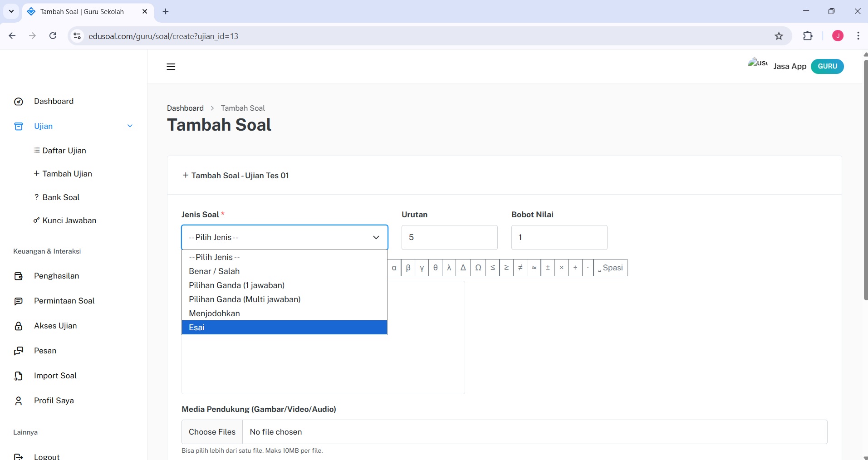This screenshot has height=460, width=868.
Task: Open Pesan messages in sidebar
Action: pos(45,351)
